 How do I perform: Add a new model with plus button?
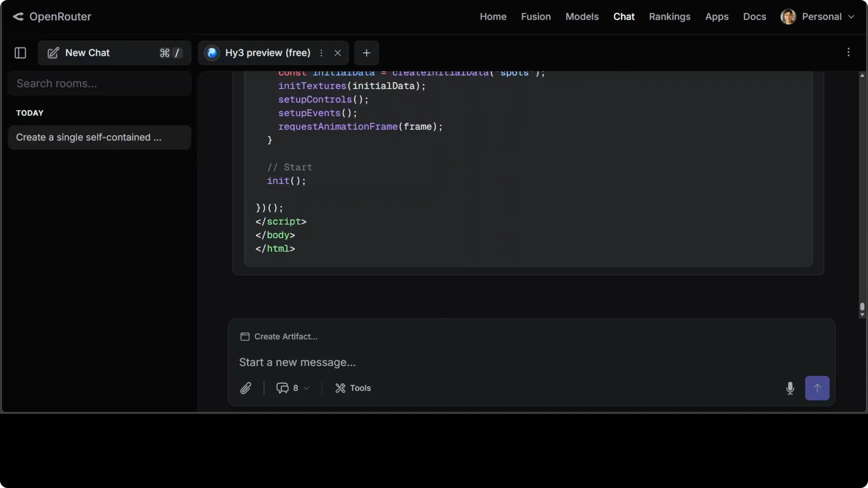pyautogui.click(x=367, y=53)
